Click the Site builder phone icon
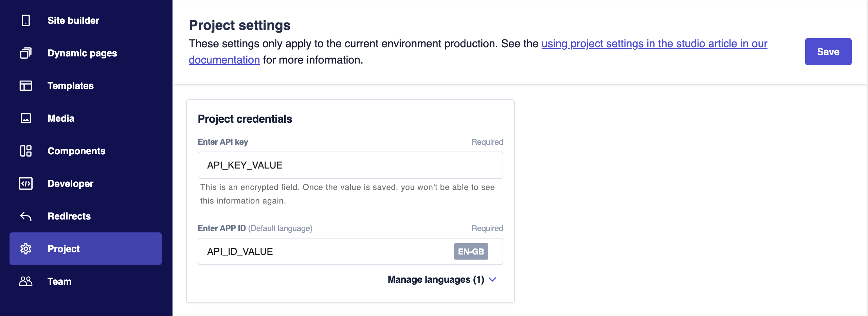 [x=26, y=20]
